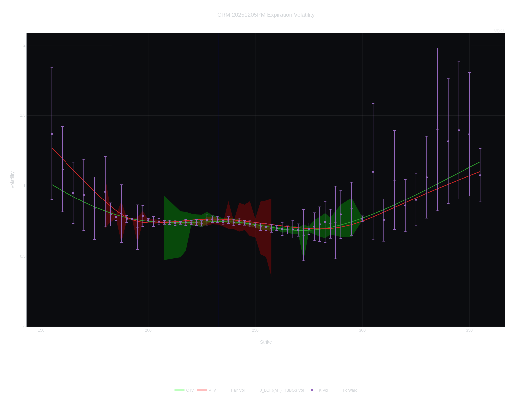Click the red P IV legend marker
The height and width of the screenshot is (399, 532).
pos(202,390)
